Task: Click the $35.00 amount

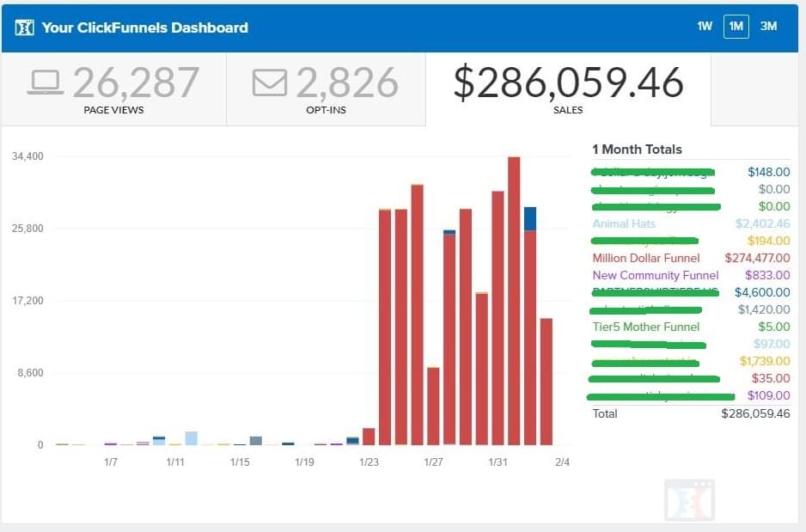Action: [771, 378]
